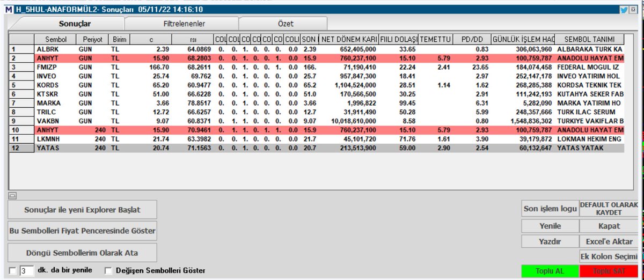The width and height of the screenshot is (644, 280).
Task: Sort by the TEMETTU column header
Action: click(435, 40)
